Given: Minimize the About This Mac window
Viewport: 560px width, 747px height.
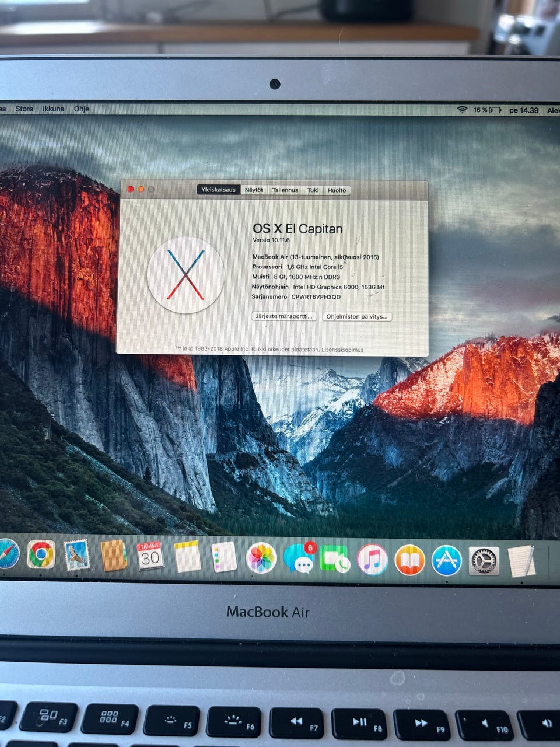Looking at the screenshot, I should (141, 189).
